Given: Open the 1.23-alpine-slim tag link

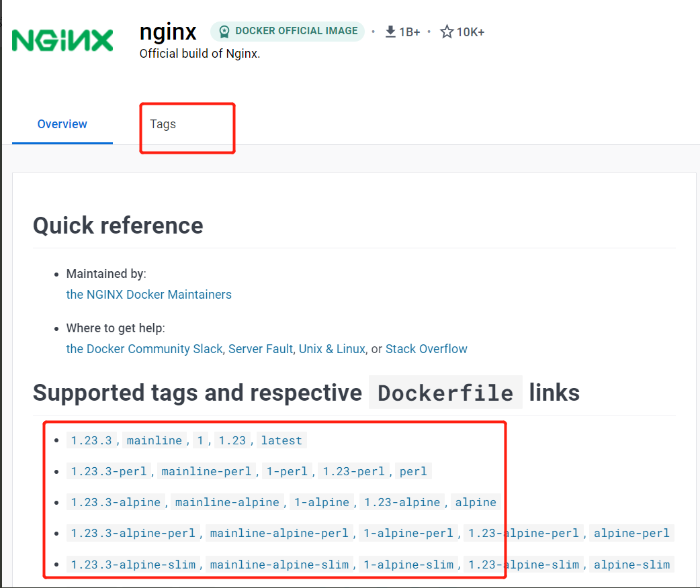Looking at the screenshot, I should click(x=524, y=565).
